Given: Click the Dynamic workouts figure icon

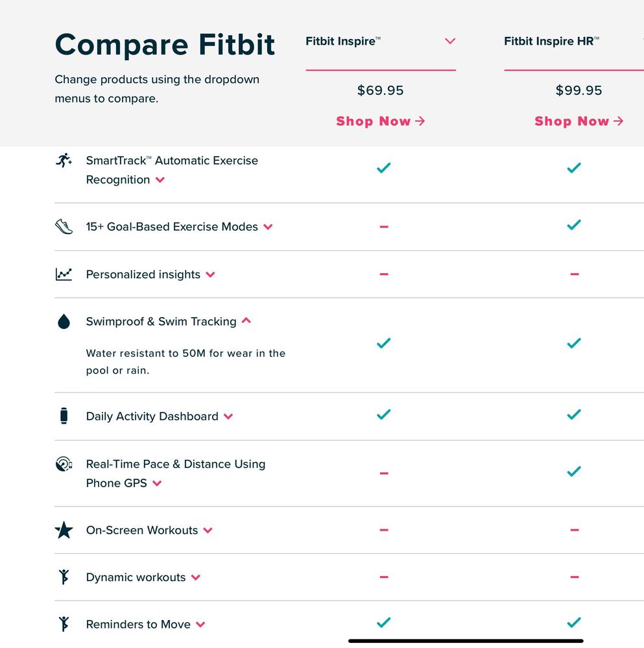Looking at the screenshot, I should click(x=64, y=577).
